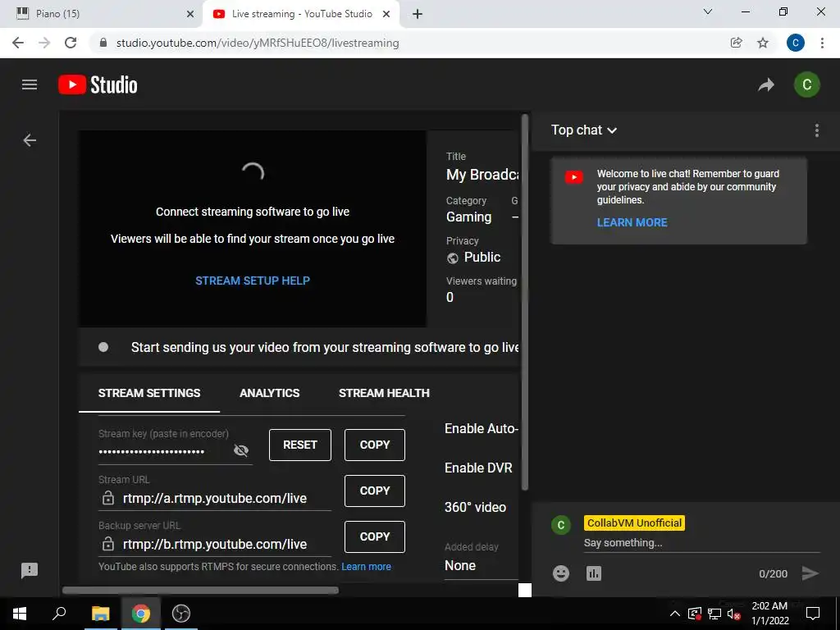The image size is (840, 630).
Task: Open the STREAM HEALTH tab
Action: coord(384,393)
